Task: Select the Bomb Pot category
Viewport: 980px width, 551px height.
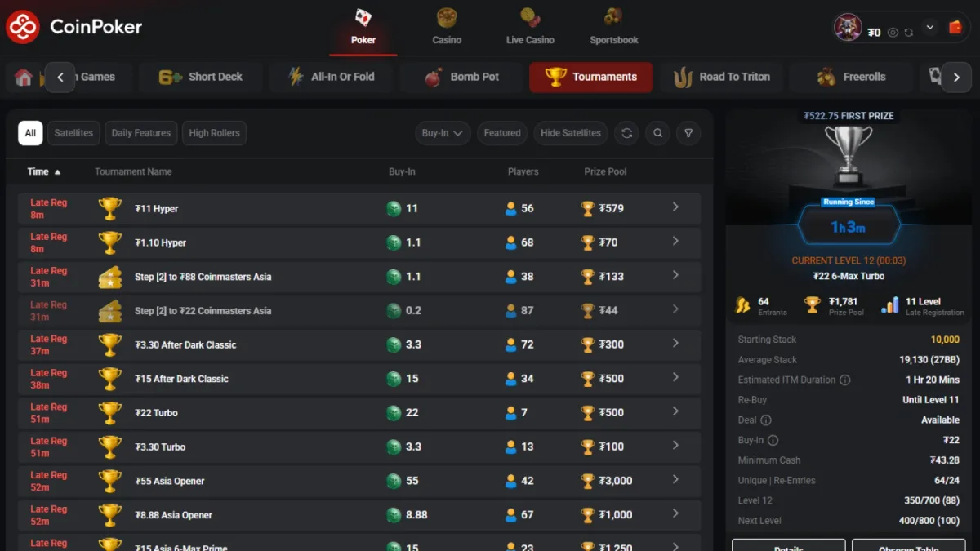Action: click(x=461, y=77)
